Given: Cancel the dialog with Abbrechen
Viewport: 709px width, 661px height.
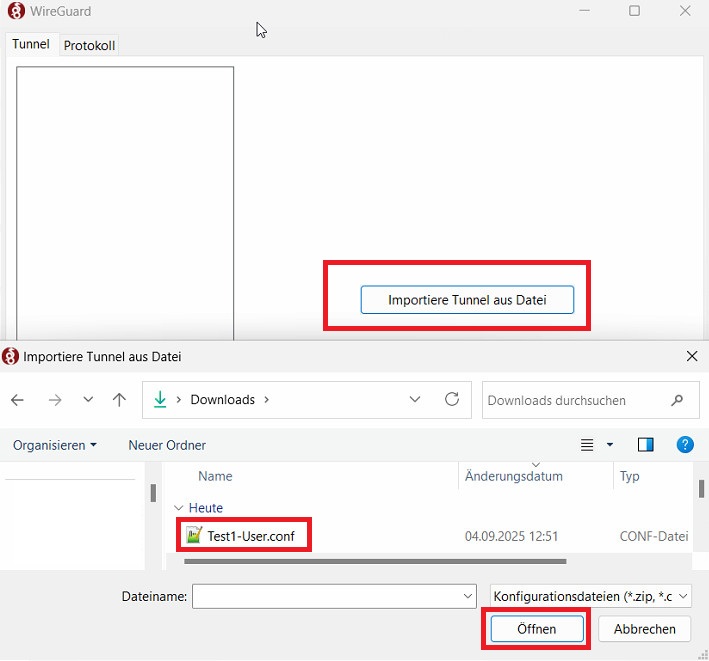Looking at the screenshot, I should (644, 629).
